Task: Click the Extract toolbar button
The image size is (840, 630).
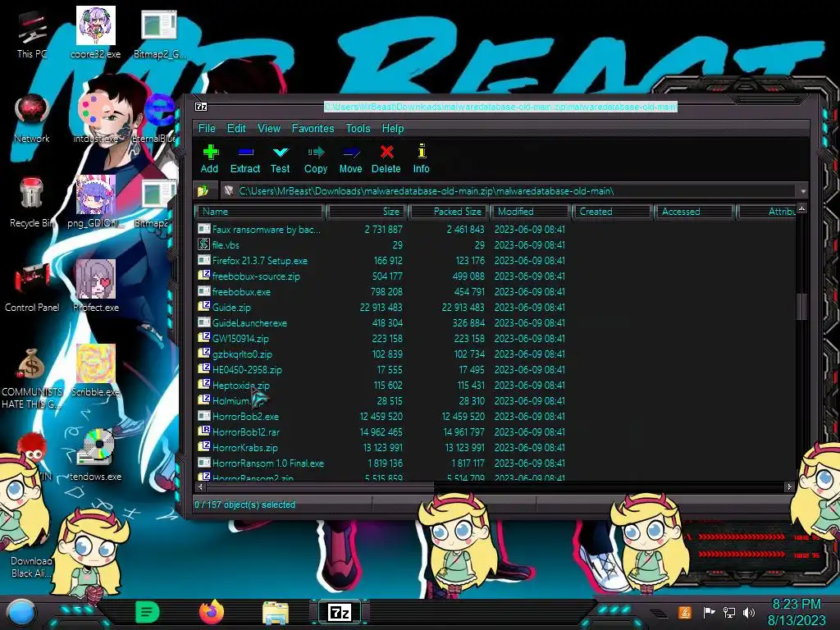Action: (x=245, y=158)
